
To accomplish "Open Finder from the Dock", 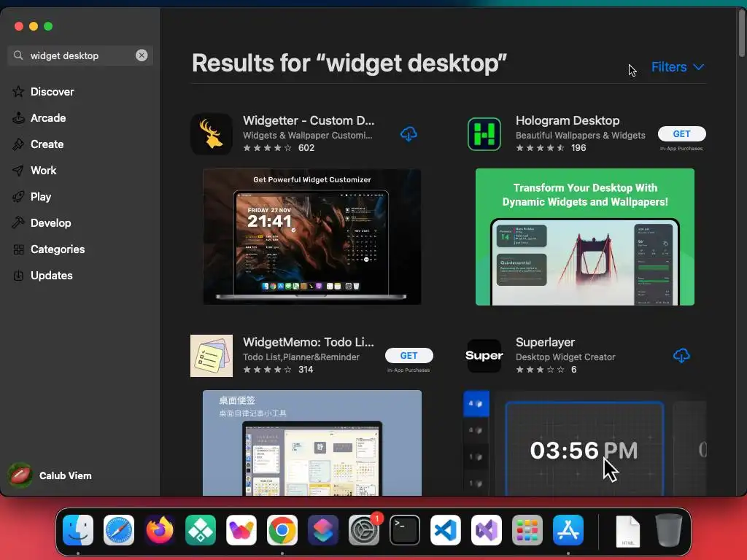I will pos(78,530).
